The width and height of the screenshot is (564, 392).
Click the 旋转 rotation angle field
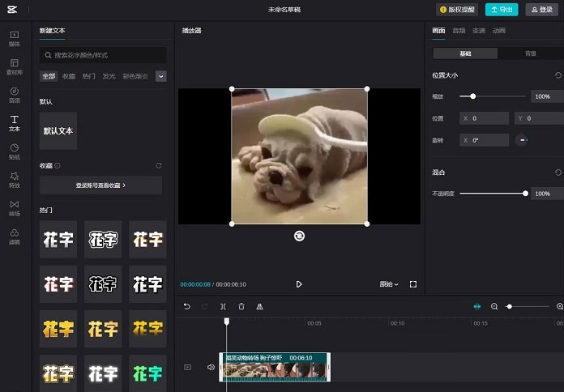coord(484,140)
